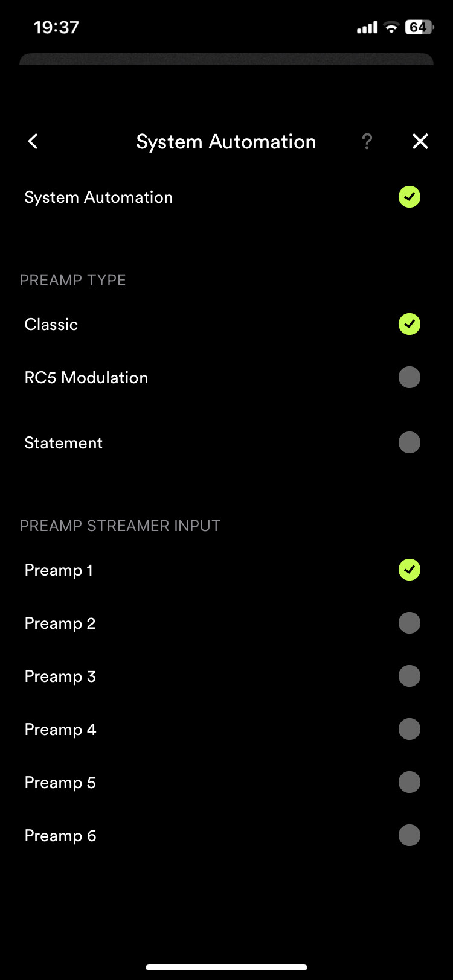Disable the System Automation toggle
This screenshot has height=980, width=453.
[x=409, y=197]
